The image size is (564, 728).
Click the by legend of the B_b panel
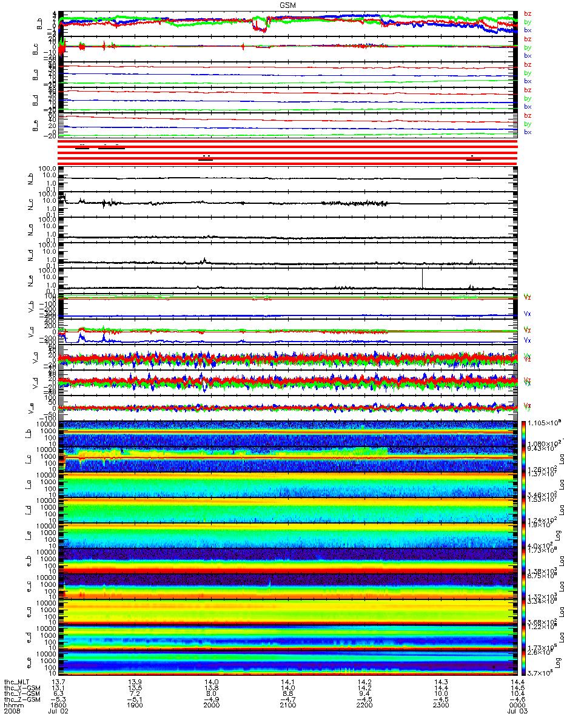click(x=528, y=22)
